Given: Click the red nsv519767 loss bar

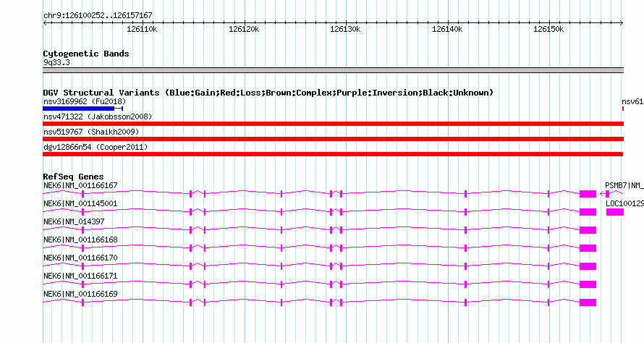Looking at the screenshot, I should (333, 139).
